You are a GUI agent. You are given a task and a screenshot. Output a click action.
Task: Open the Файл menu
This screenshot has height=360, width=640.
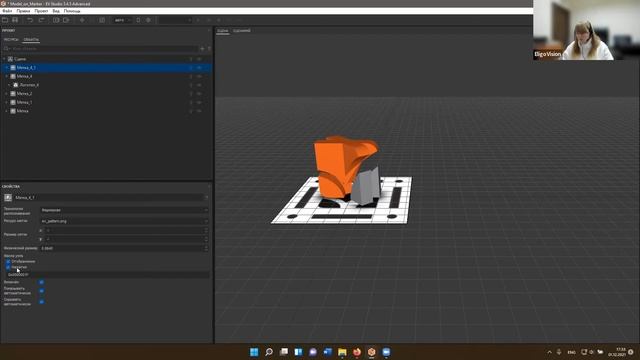[7, 11]
